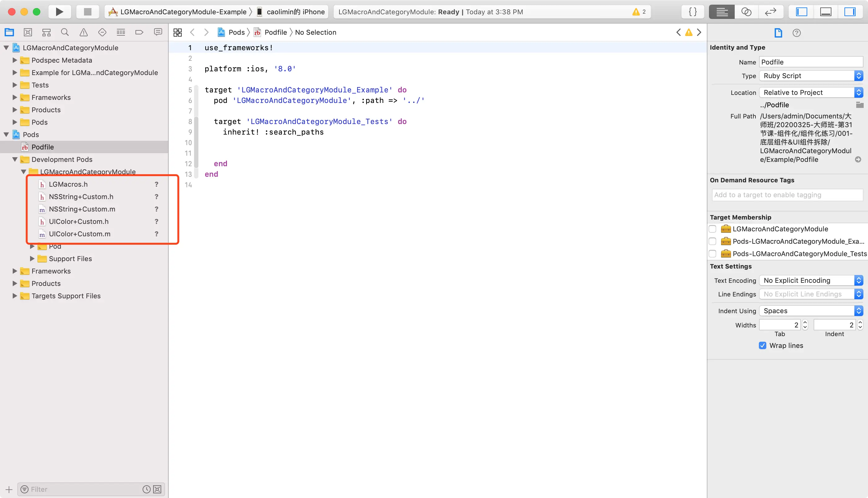
Task: Open the code snippets library button
Action: (693, 12)
